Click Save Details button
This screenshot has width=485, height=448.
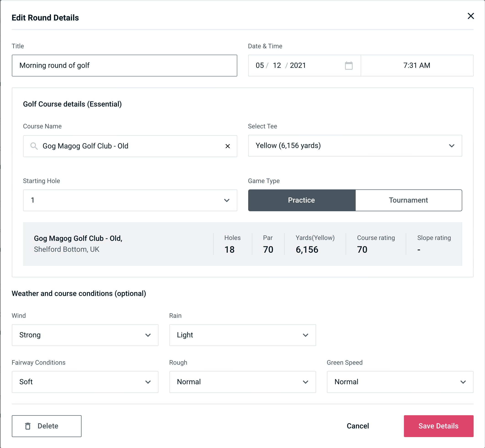438,426
